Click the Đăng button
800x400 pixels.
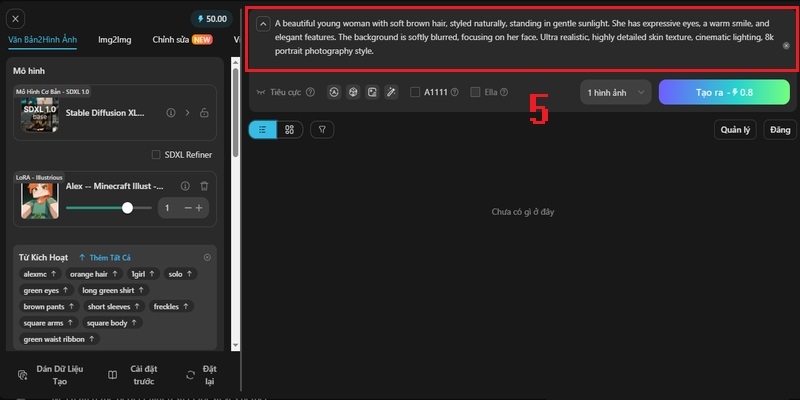pos(780,130)
